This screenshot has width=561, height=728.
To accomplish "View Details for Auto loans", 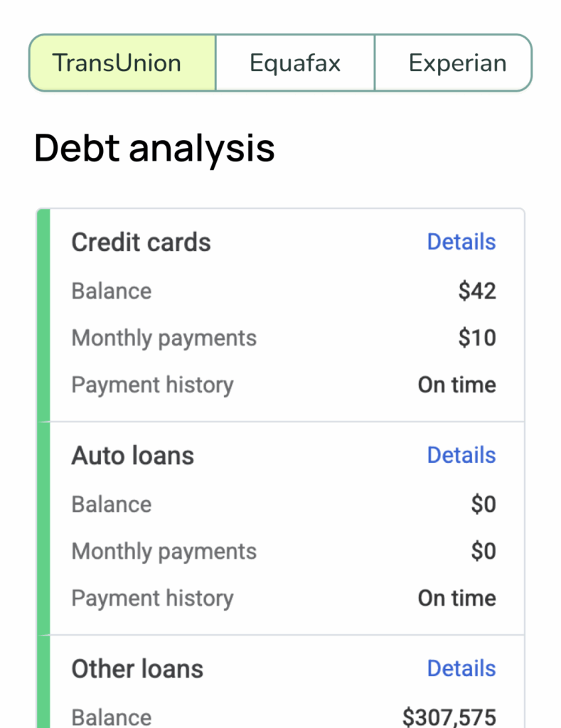I will click(x=461, y=455).
